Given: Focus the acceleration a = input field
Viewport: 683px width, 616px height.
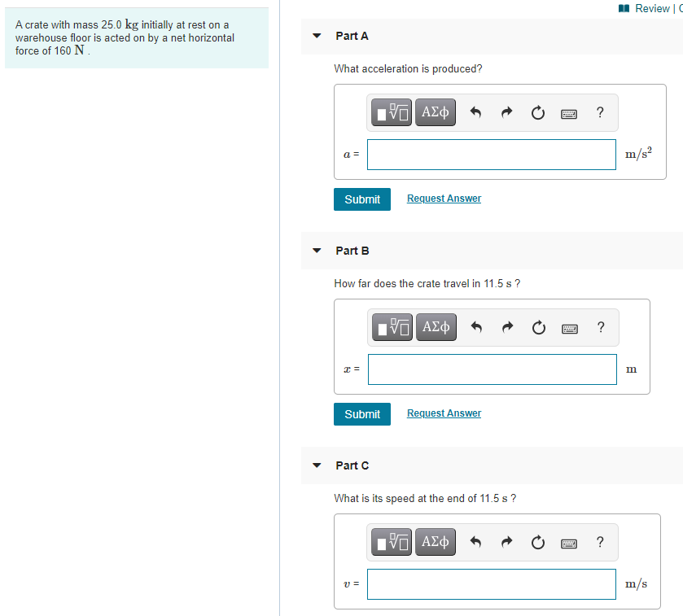Looking at the screenshot, I should tap(492, 155).
